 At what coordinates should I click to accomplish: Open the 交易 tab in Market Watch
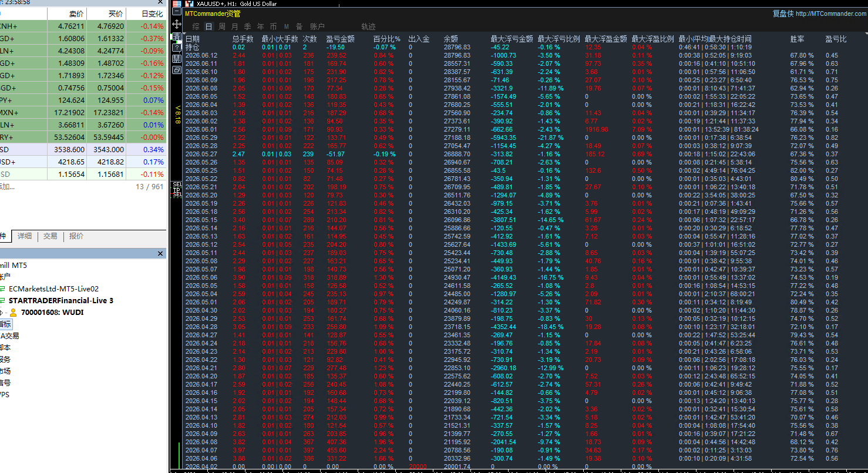point(51,236)
